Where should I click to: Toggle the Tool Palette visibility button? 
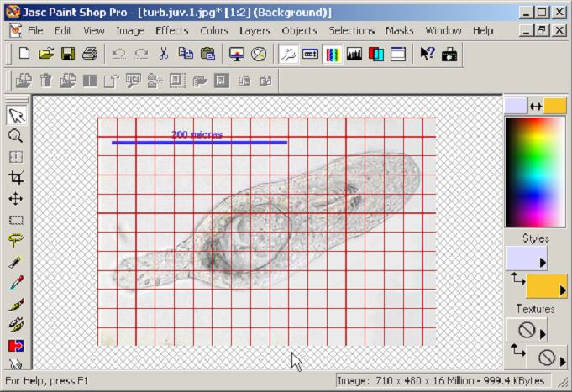click(x=288, y=55)
